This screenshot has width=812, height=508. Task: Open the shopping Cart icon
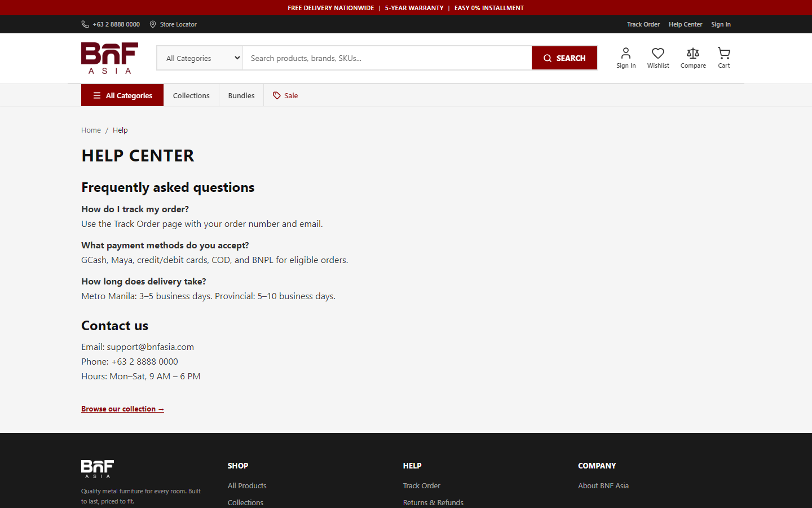coord(724,53)
